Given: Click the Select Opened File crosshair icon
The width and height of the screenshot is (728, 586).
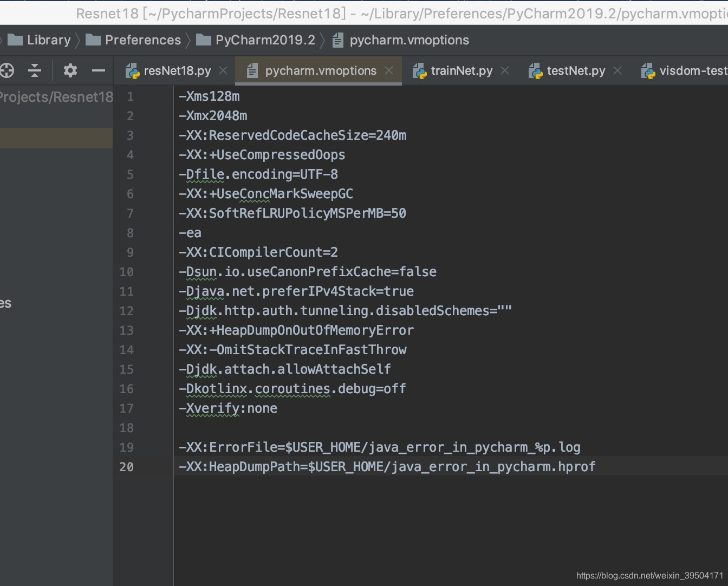Looking at the screenshot, I should (x=5, y=70).
